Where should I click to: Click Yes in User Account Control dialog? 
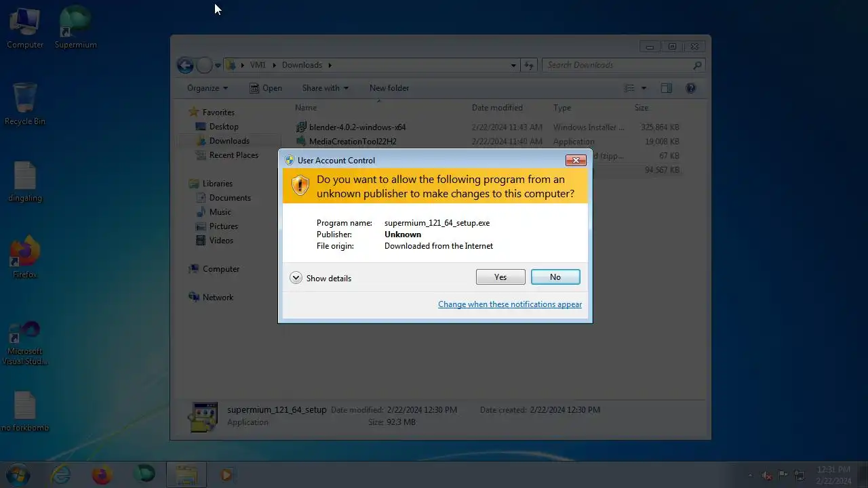(x=500, y=277)
